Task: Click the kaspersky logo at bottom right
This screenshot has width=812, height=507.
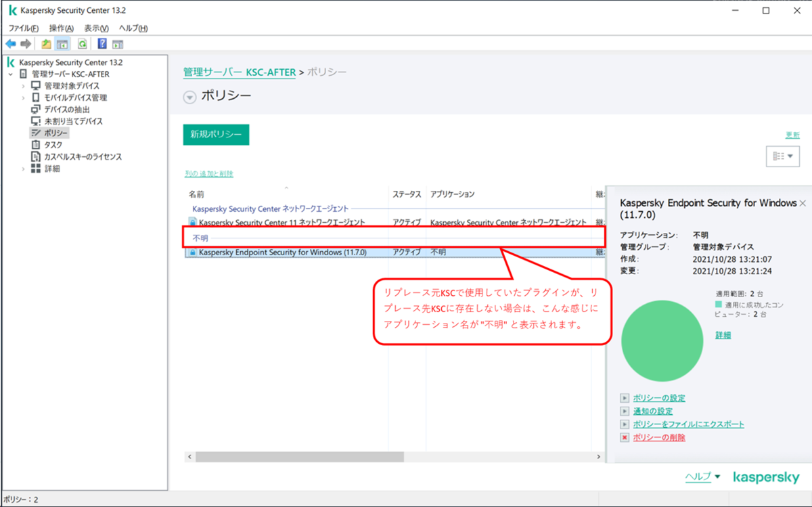Action: 767,477
